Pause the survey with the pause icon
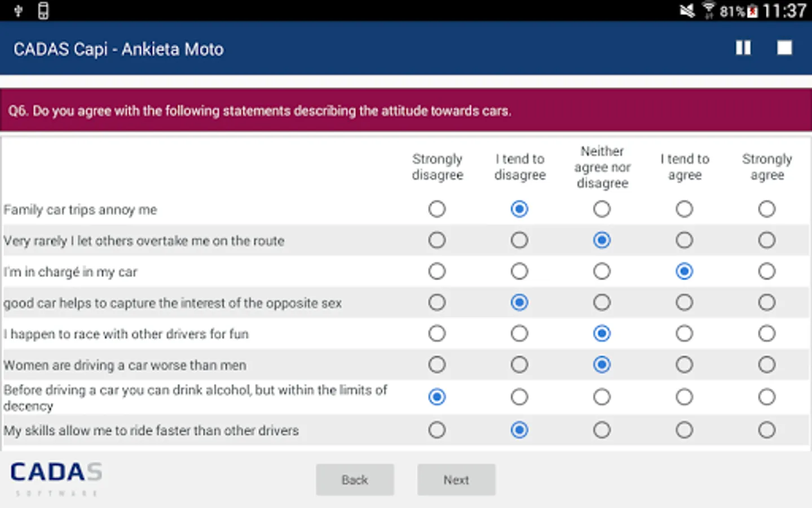This screenshot has width=812, height=508. 743,48
